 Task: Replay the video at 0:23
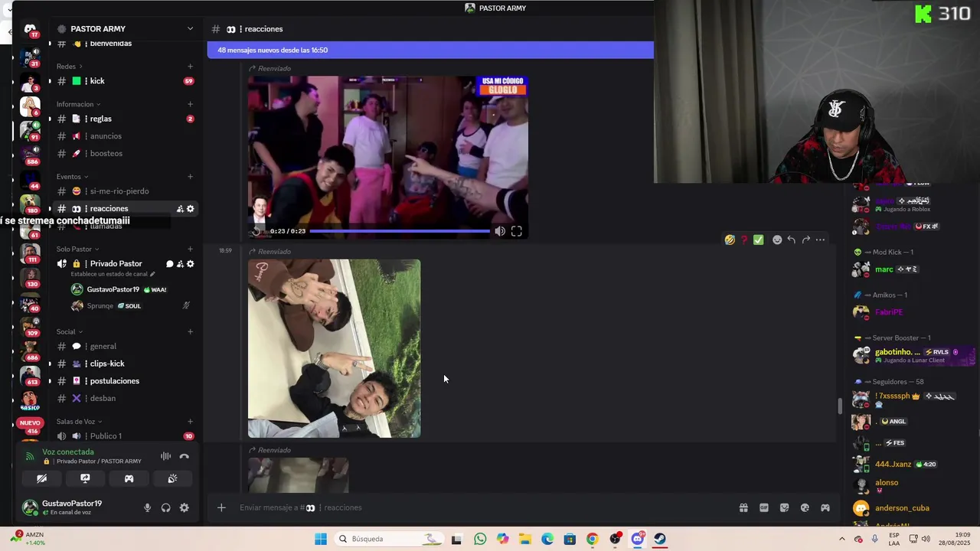(x=257, y=231)
